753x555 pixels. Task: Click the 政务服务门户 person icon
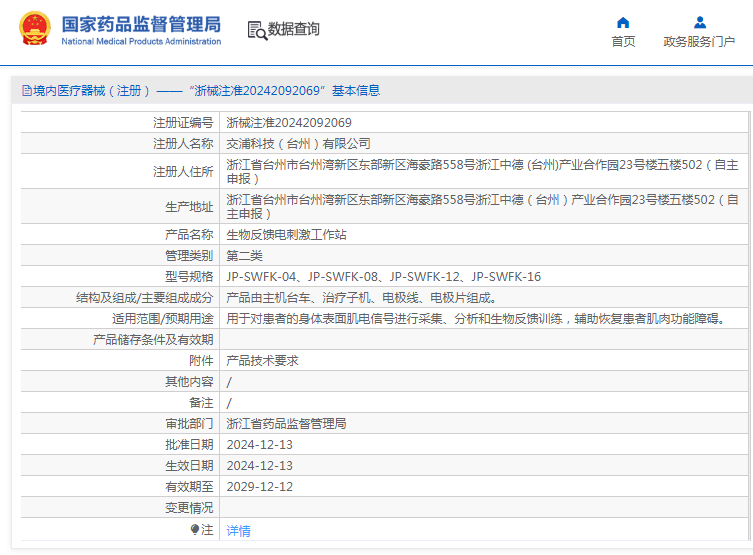(x=700, y=23)
